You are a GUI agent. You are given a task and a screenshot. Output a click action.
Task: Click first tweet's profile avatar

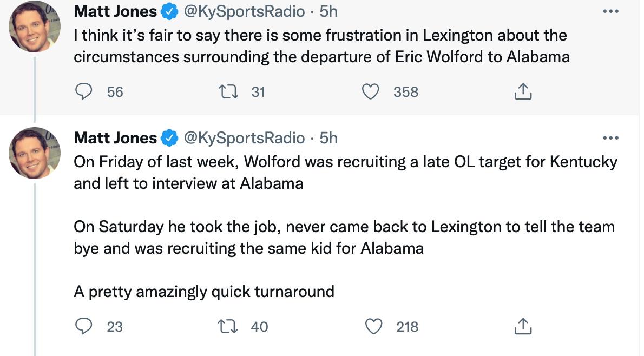click(x=35, y=27)
